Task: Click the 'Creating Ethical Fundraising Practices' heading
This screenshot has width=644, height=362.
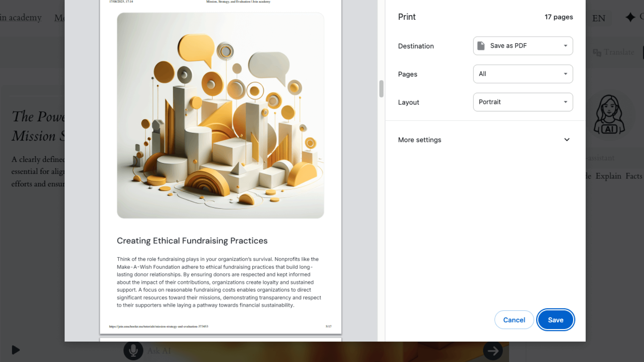Action: click(192, 241)
